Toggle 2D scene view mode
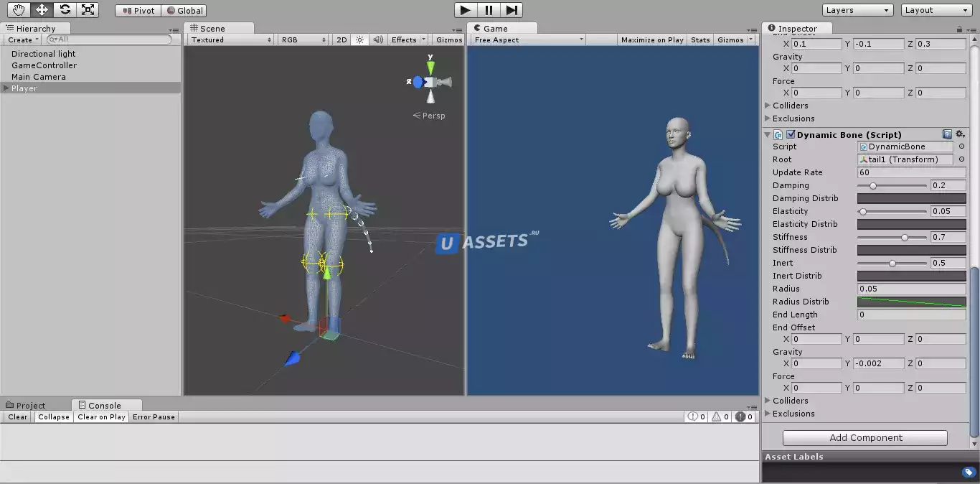 coord(342,40)
